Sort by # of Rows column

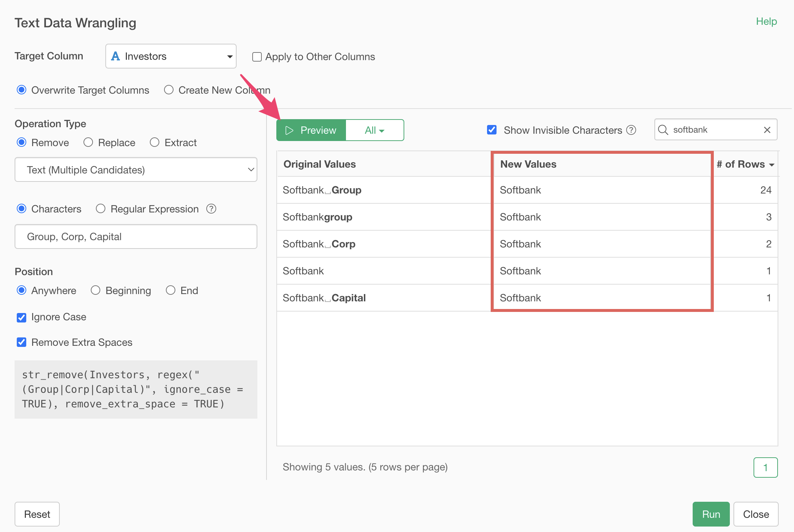click(x=746, y=164)
